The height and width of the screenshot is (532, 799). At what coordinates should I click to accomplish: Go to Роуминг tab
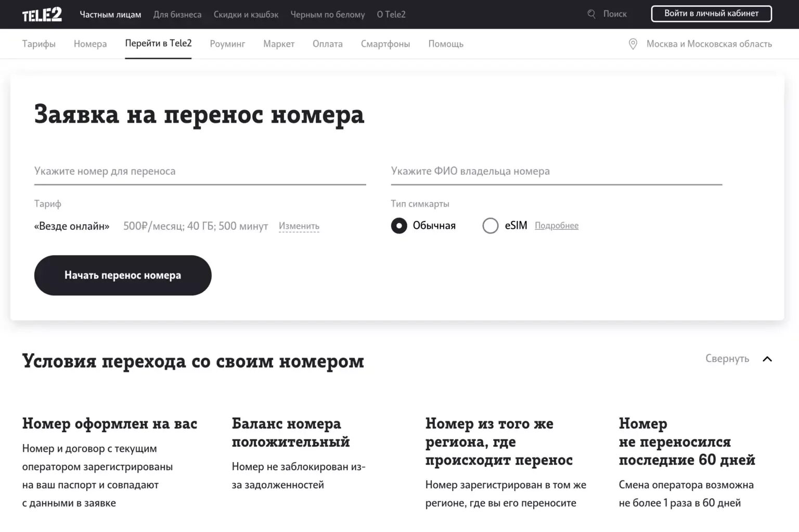[227, 44]
